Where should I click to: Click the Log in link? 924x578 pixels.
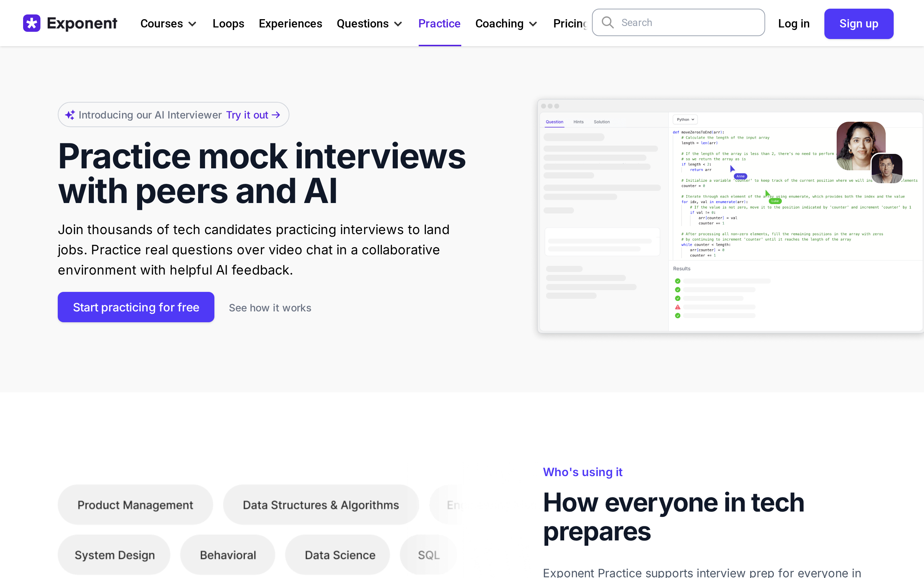[794, 24]
